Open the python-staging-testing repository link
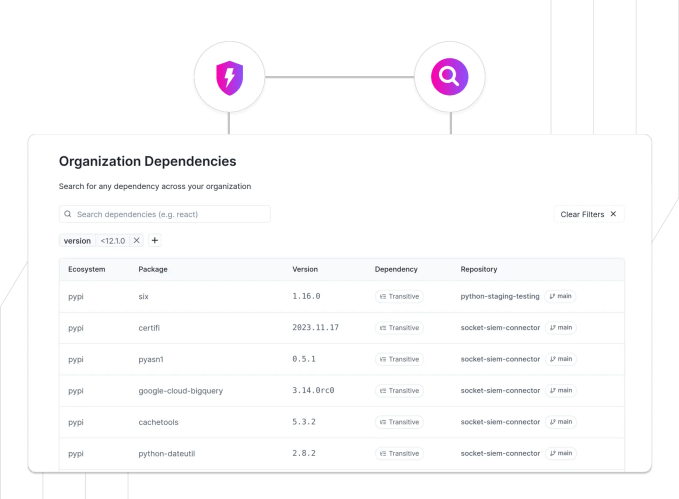This screenshot has height=499, width=679. pos(500,296)
